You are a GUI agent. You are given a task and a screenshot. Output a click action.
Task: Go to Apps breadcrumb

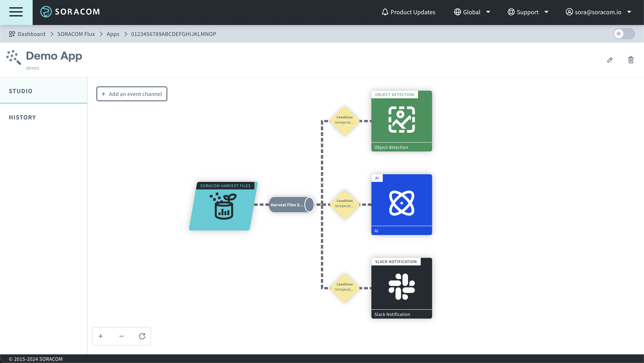pos(113,34)
